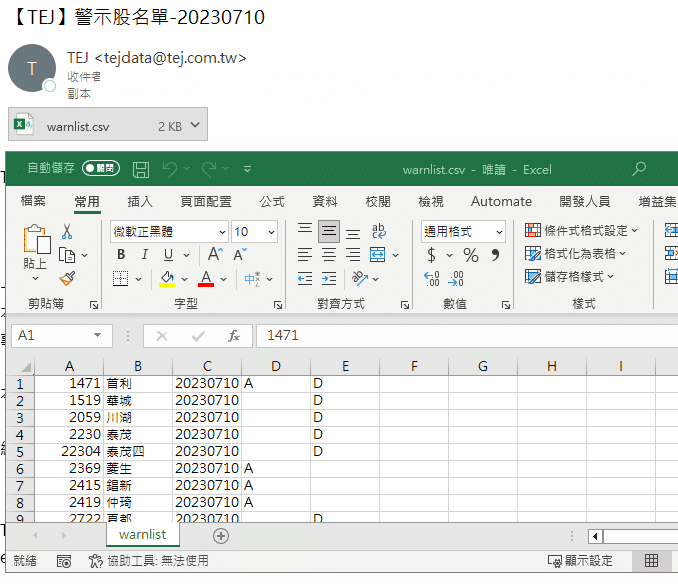Toggle Italic formatting

[x=145, y=255]
